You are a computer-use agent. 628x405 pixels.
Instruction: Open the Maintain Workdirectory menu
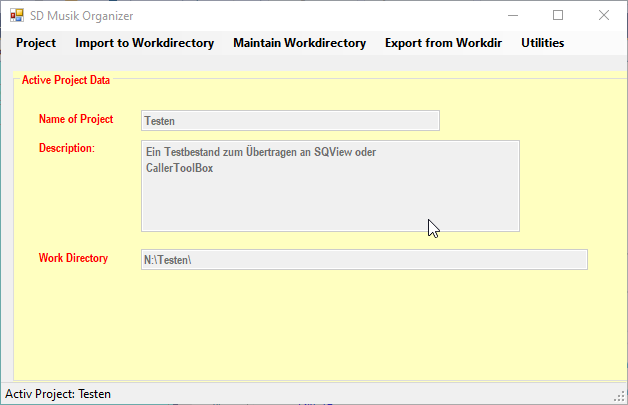click(x=299, y=43)
